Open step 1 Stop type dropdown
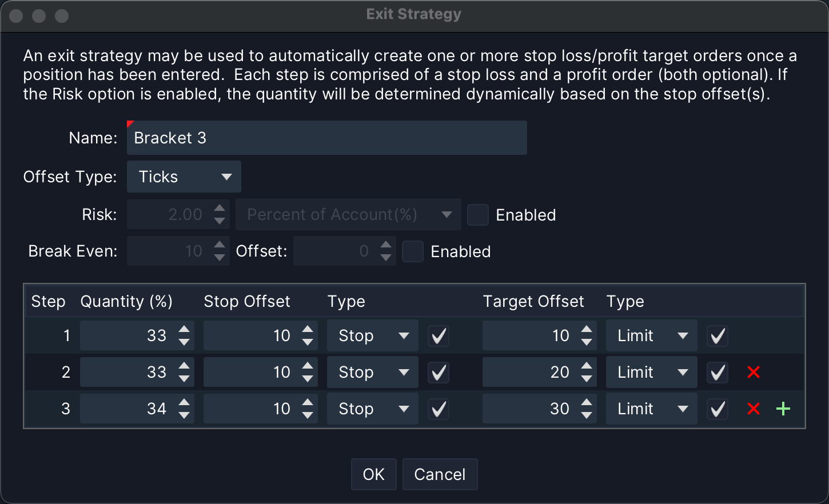The height and width of the screenshot is (504, 829). (373, 336)
